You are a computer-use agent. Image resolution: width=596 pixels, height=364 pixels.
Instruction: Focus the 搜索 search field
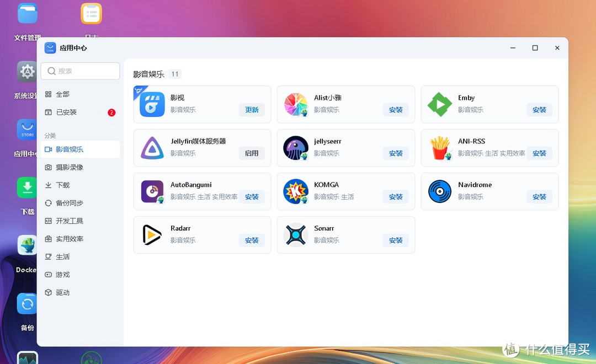point(80,71)
